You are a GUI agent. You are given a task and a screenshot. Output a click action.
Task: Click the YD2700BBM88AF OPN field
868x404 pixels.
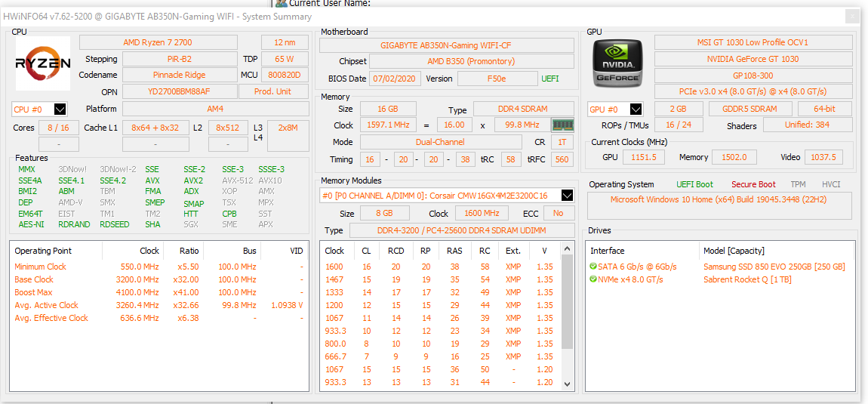[x=180, y=91]
